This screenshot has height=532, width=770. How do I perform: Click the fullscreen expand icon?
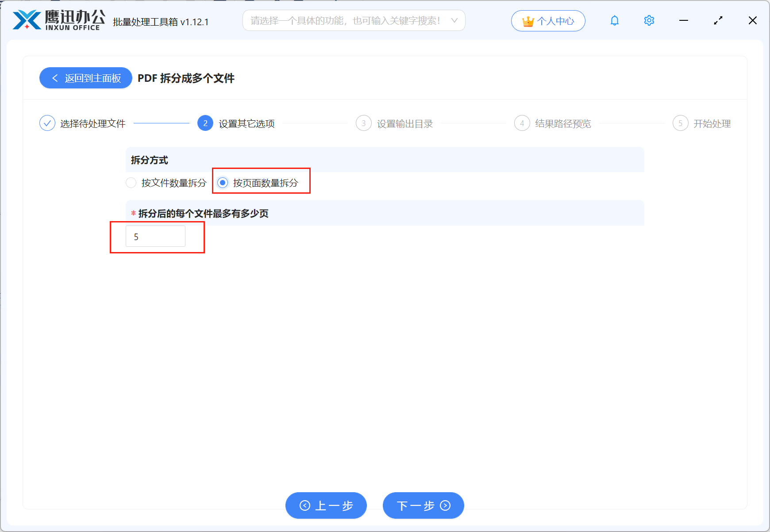point(718,20)
